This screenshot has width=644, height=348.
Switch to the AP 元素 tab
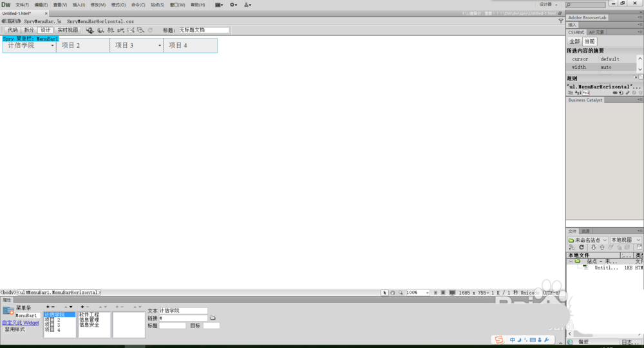coord(596,32)
